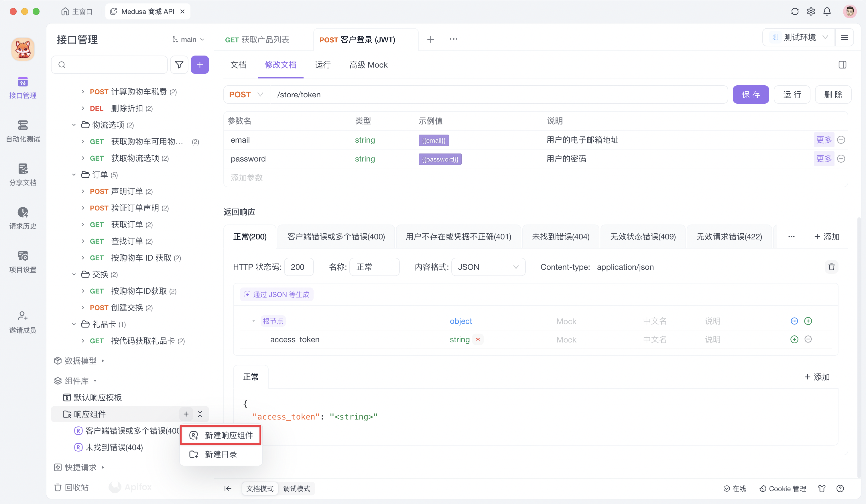
Task: Click the 保存 button
Action: [x=751, y=94]
